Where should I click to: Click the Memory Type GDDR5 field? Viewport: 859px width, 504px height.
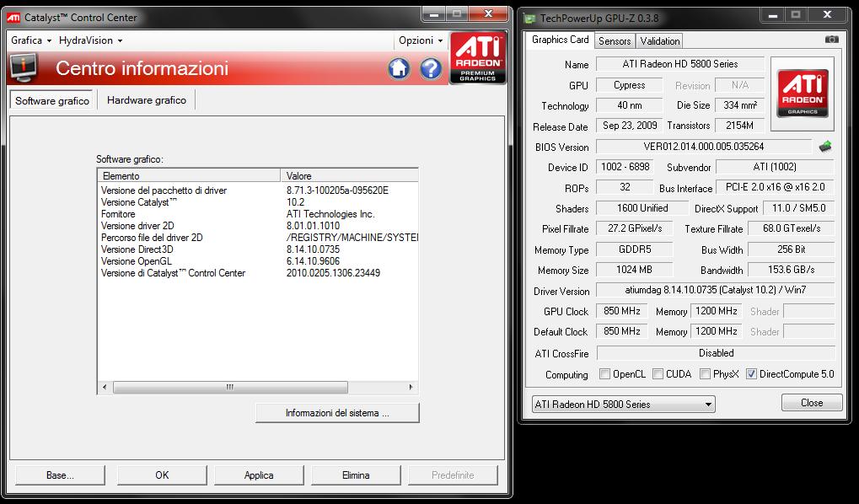point(635,249)
